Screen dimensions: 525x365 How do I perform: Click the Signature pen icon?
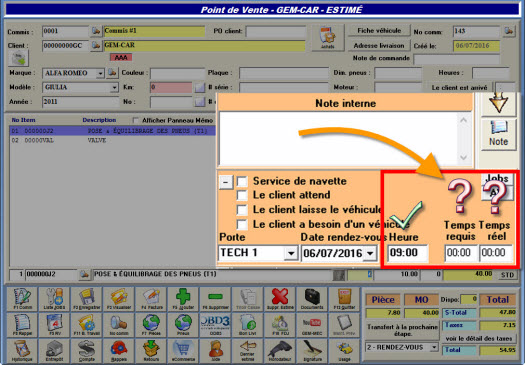pos(312,351)
